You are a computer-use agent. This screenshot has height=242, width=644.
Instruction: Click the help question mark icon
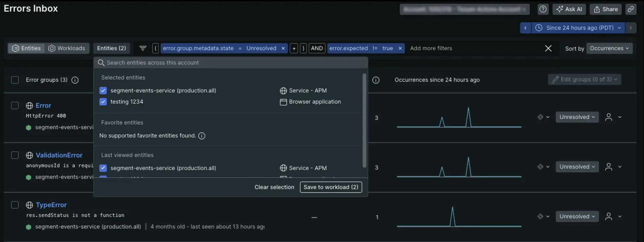[543, 9]
